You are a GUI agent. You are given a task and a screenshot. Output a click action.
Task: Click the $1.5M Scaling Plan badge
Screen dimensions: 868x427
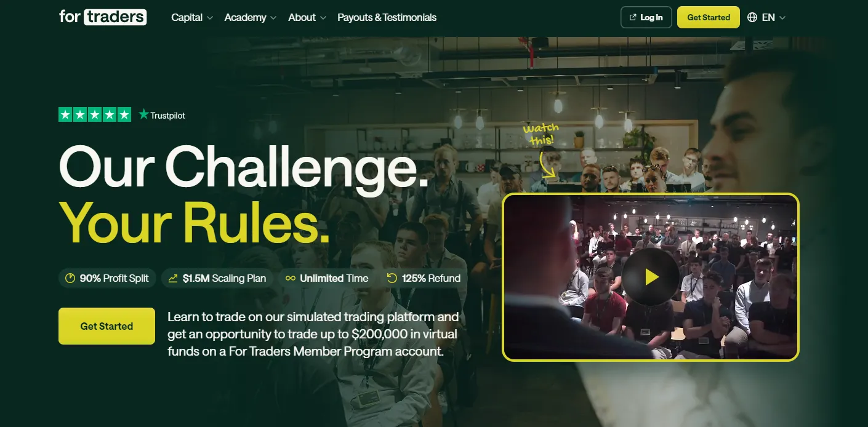(217, 278)
